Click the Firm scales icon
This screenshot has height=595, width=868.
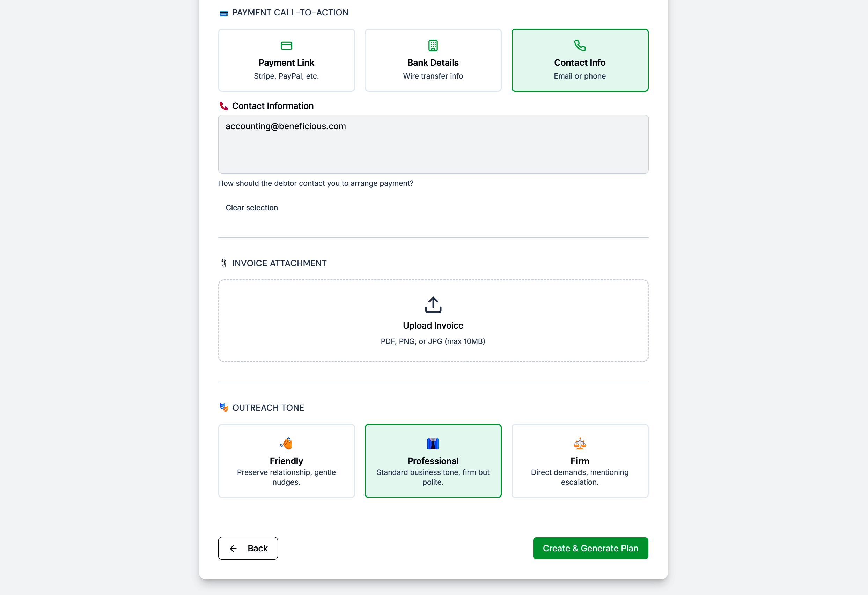tap(580, 443)
